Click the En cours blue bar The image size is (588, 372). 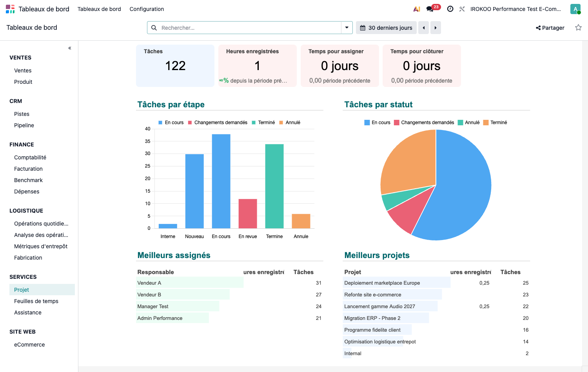pos(221,181)
